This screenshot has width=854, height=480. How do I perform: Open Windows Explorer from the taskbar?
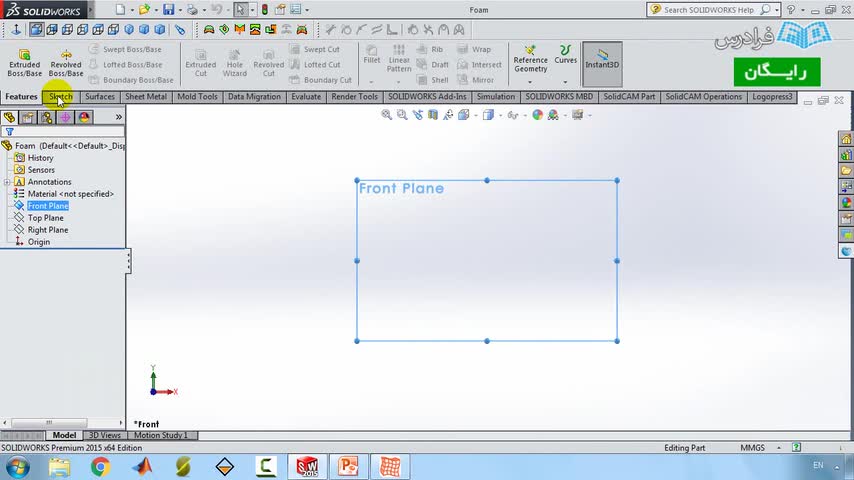59,467
